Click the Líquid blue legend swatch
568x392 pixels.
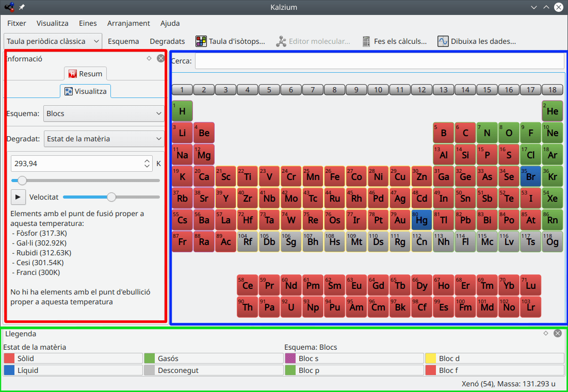pyautogui.click(x=9, y=370)
